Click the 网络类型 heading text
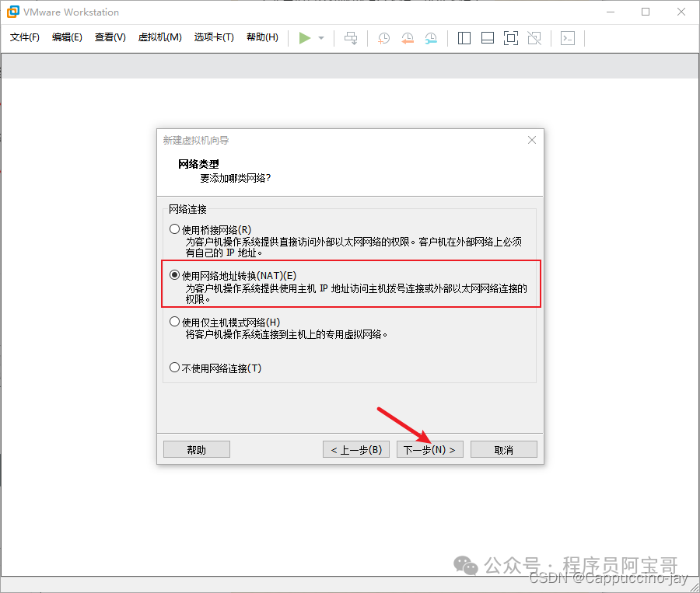The width and height of the screenshot is (700, 593). [198, 164]
